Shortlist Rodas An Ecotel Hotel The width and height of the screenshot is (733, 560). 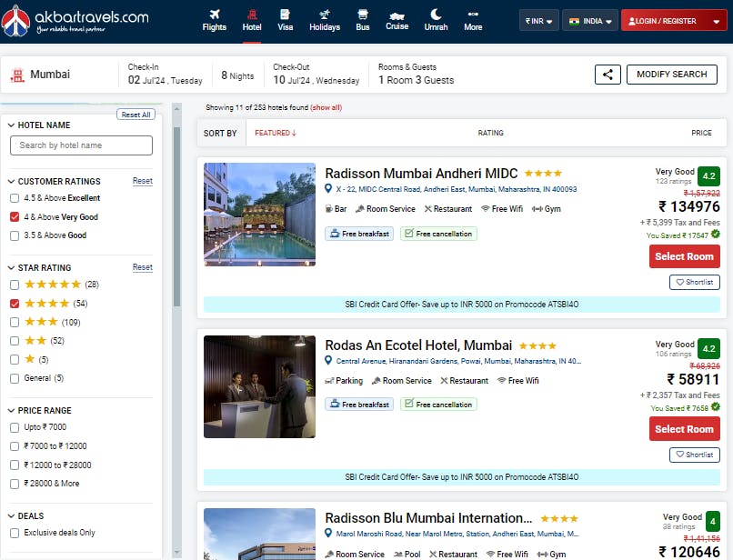695,455
